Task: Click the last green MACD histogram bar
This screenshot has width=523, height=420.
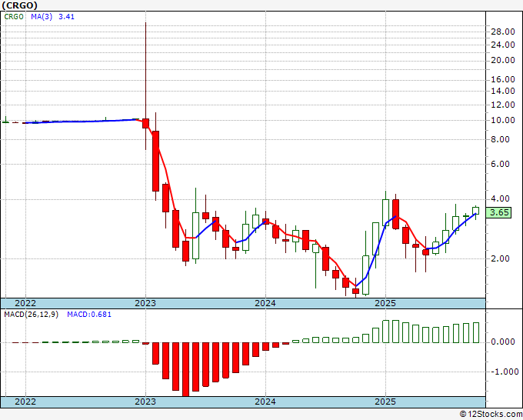Action: coord(476,332)
